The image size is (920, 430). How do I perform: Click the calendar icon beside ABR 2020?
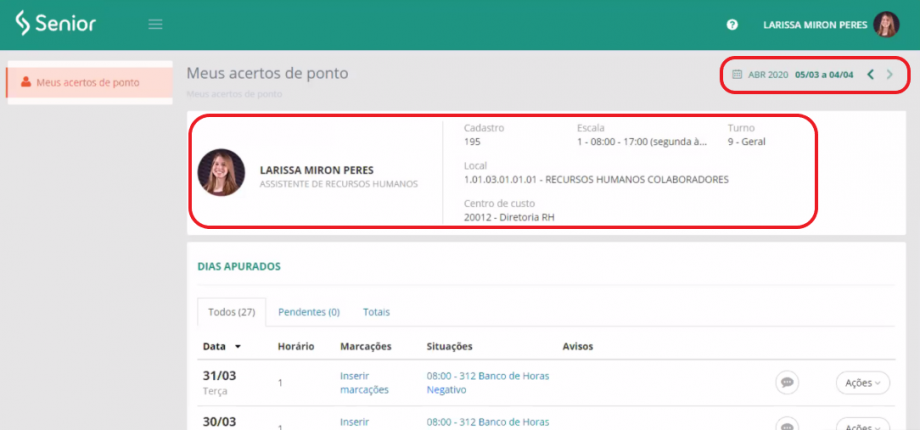coord(737,75)
